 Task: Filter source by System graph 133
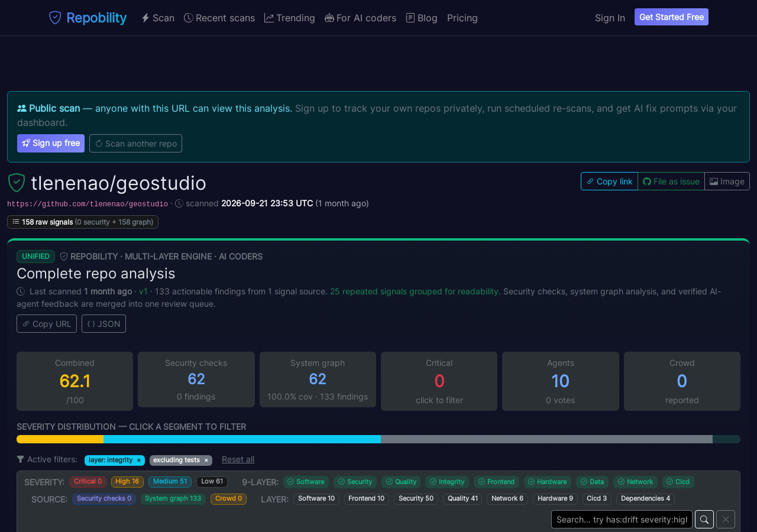(173, 499)
